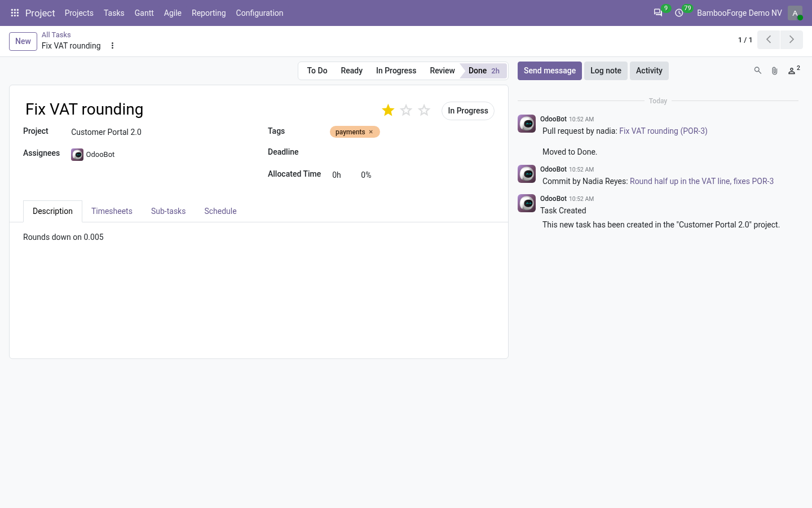Viewport: 812px width, 508px height.
Task: Set priority with the second star
Action: click(x=406, y=111)
